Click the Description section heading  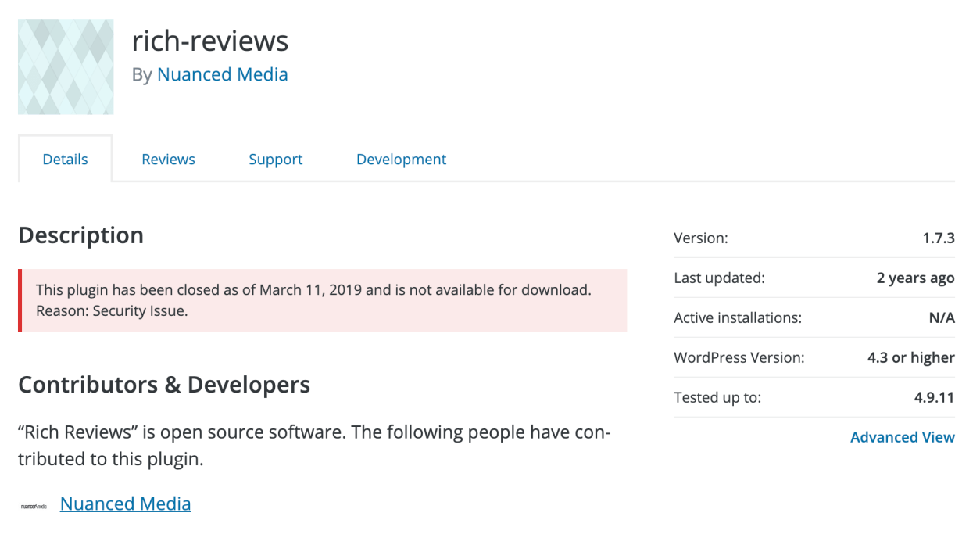[80, 235]
